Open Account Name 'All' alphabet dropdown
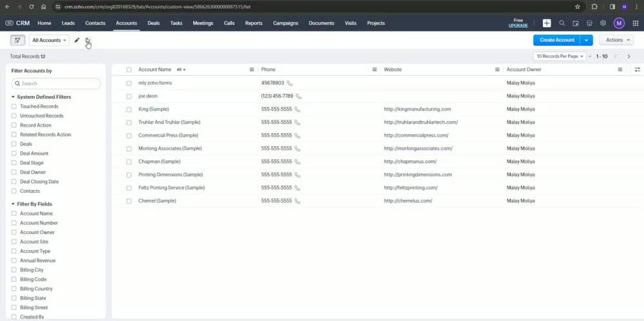The width and height of the screenshot is (644, 321). tap(181, 70)
